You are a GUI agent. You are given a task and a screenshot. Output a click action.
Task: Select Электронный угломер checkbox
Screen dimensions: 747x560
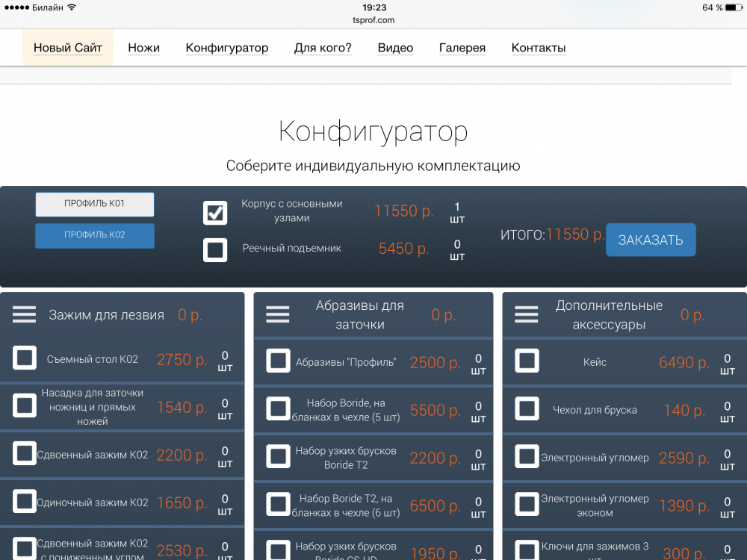click(x=527, y=457)
